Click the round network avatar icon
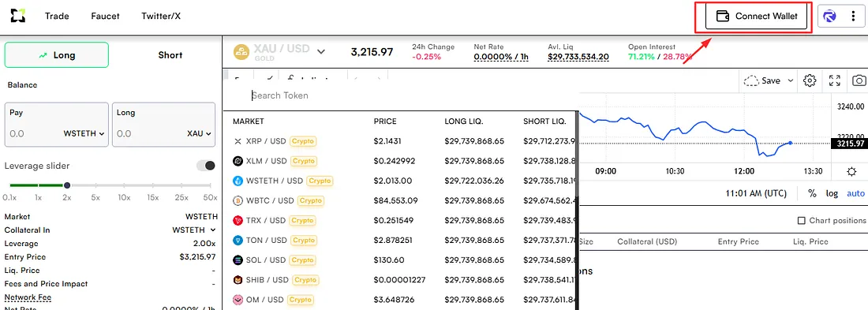868x310 pixels. [x=829, y=17]
